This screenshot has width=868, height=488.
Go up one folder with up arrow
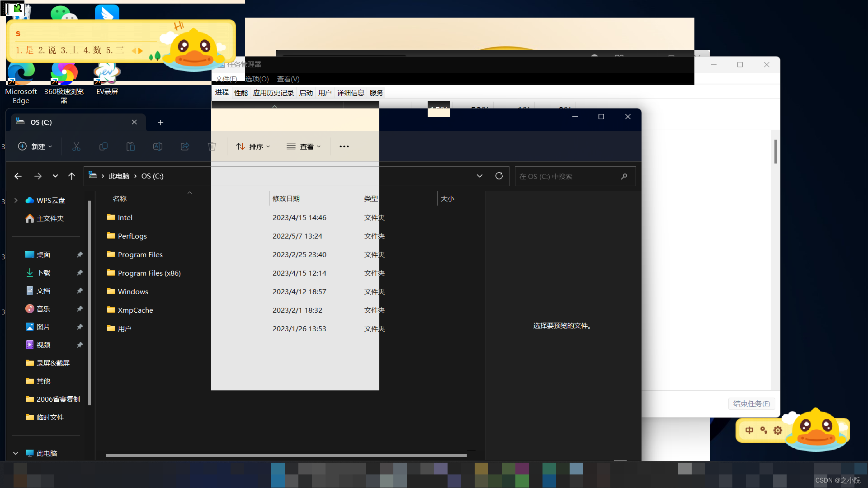(x=71, y=176)
